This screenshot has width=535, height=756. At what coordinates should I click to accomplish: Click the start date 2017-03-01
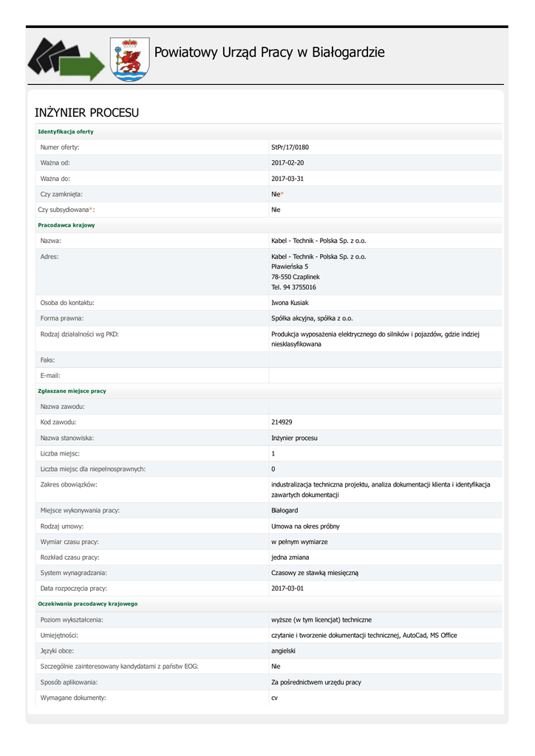[x=287, y=588]
